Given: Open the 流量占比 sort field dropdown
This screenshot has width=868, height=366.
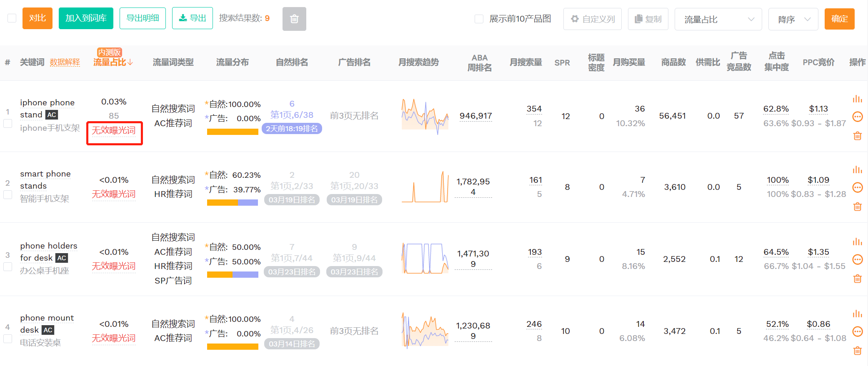Looking at the screenshot, I should [718, 19].
